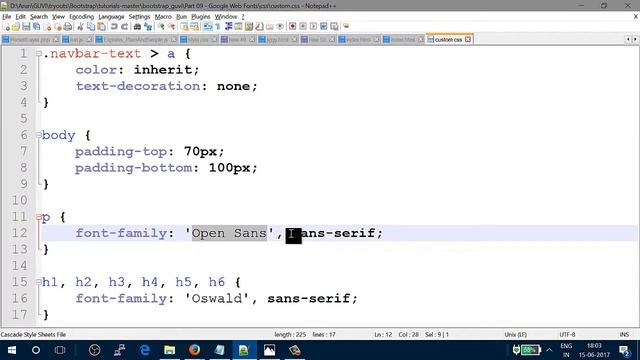
Task: Click line number 16 in the margin
Action: click(x=19, y=298)
